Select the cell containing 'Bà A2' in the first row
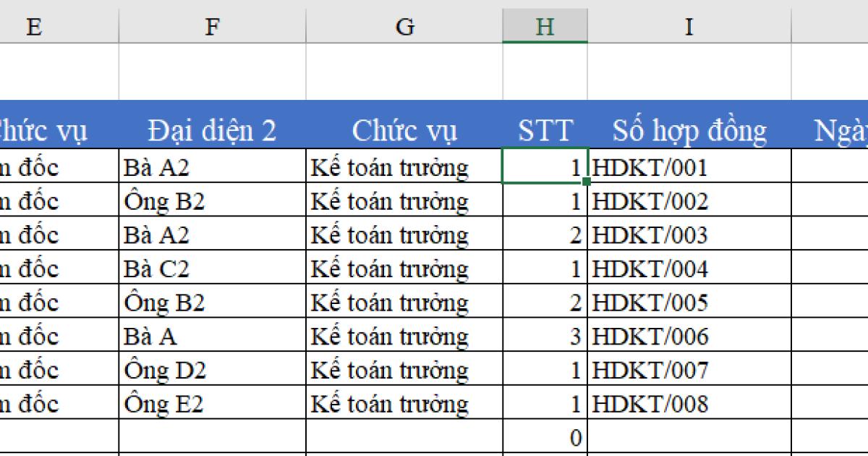 click(211, 166)
